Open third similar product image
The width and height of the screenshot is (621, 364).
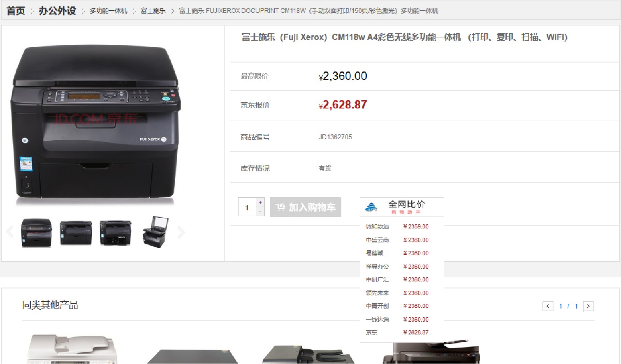pyautogui.click(x=308, y=354)
